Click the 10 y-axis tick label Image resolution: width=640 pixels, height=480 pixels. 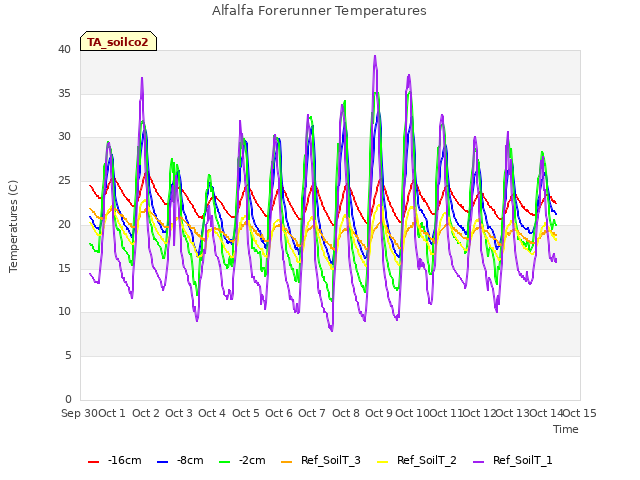(64, 312)
